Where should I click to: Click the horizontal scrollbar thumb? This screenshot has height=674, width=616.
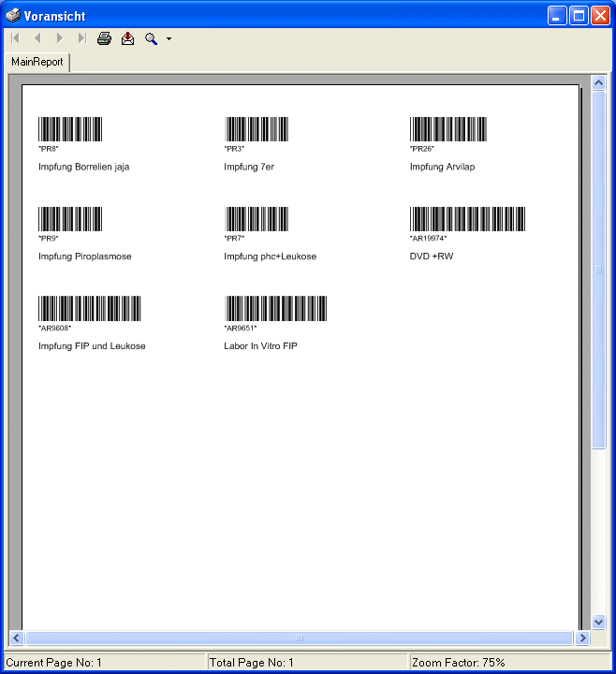300,637
